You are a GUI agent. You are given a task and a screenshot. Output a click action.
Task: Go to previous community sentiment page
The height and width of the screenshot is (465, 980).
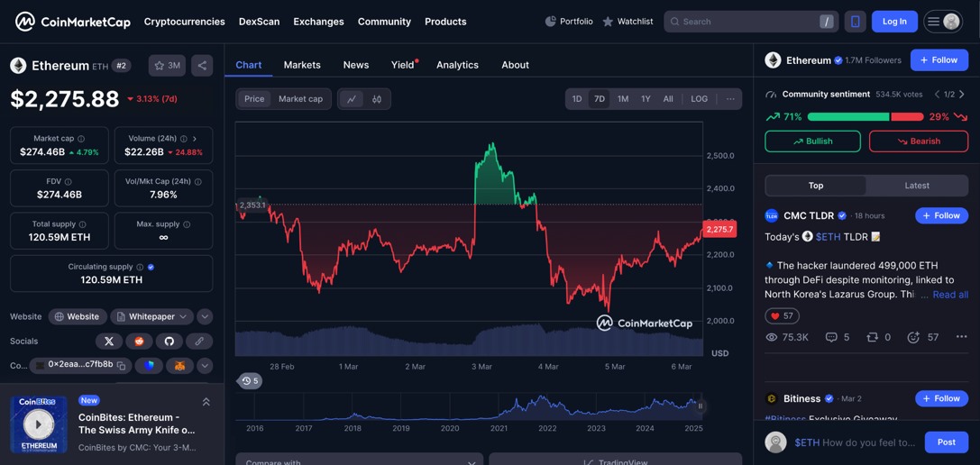(937, 95)
